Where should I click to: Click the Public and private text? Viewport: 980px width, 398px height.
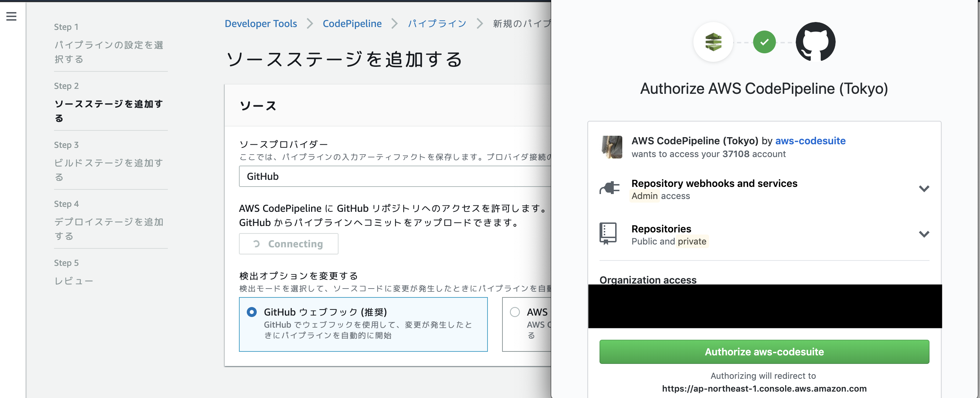point(669,241)
